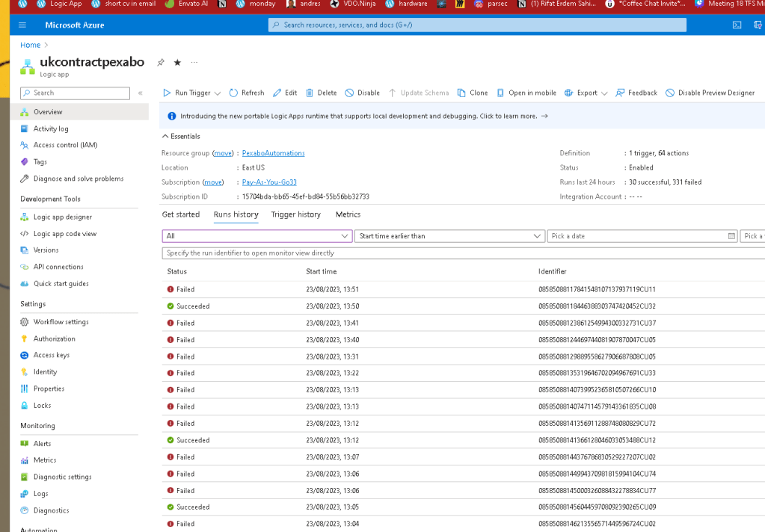Screen dimensions: 765x532
Task: Click Run Trigger play icon
Action: click(x=167, y=93)
